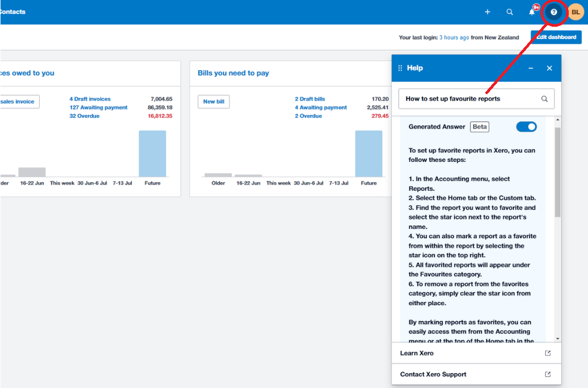
Task: Click the 16-22 Jun bar in bills chart
Action: [248, 175]
